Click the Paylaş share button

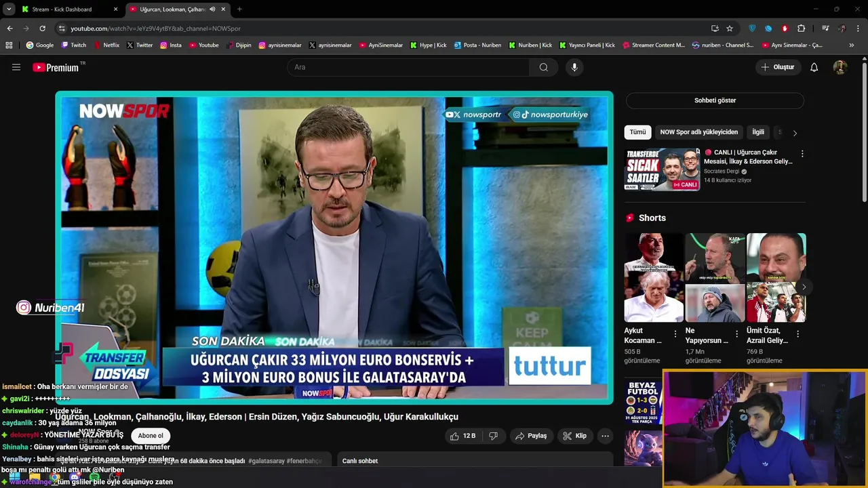click(x=531, y=436)
